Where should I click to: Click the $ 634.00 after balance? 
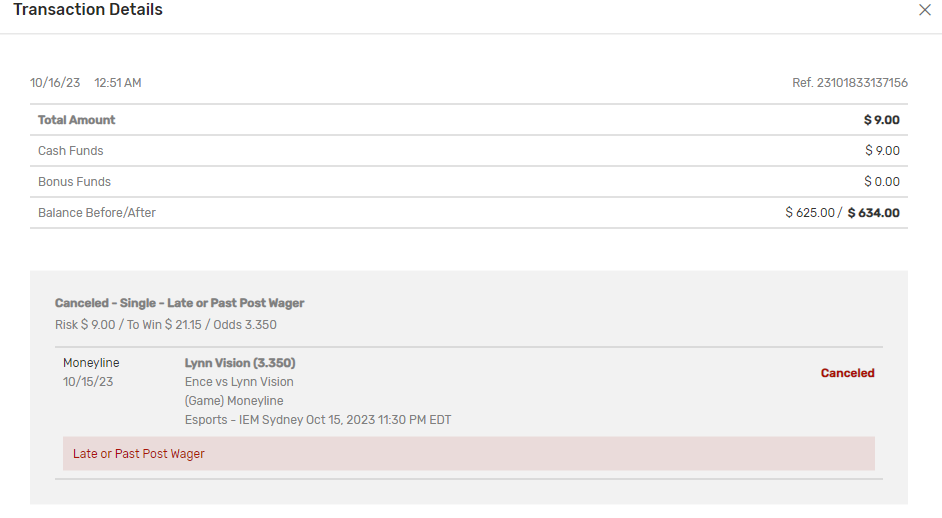873,213
